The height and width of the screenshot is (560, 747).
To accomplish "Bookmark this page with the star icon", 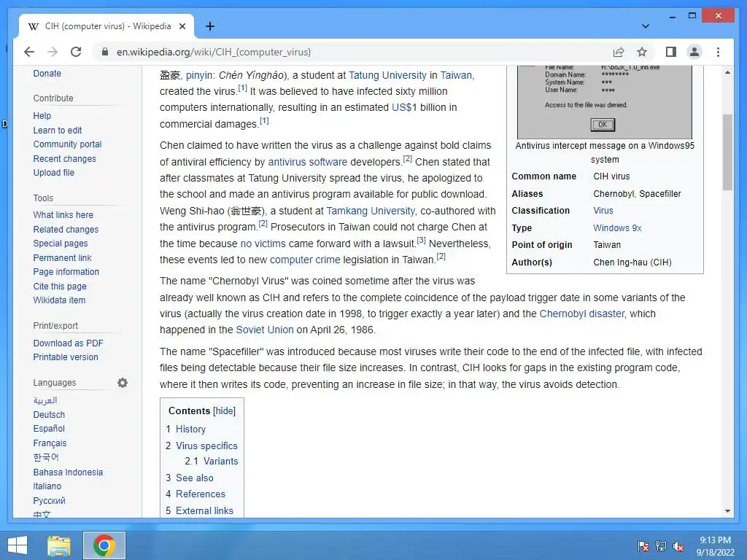I will [642, 52].
